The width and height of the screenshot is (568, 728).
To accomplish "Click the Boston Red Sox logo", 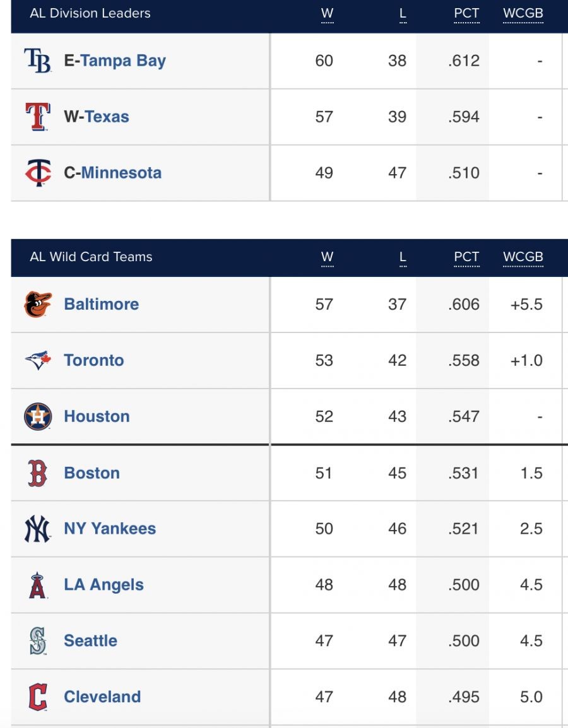I will pos(38,473).
